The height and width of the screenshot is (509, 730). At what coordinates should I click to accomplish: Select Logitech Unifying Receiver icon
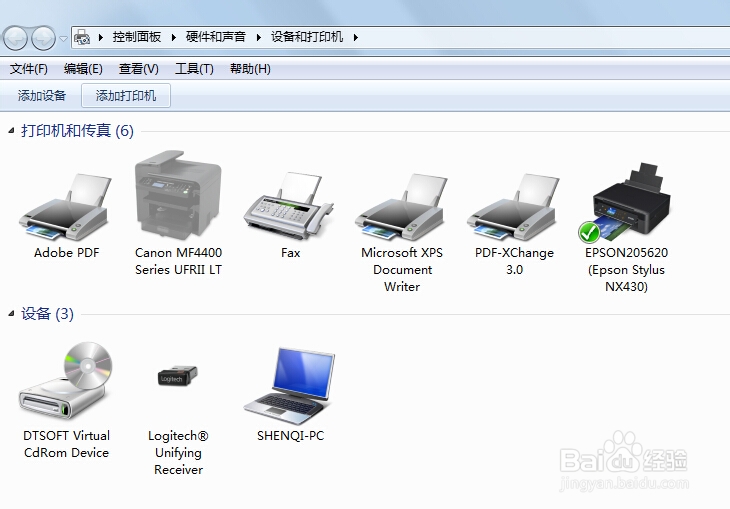tap(178, 376)
